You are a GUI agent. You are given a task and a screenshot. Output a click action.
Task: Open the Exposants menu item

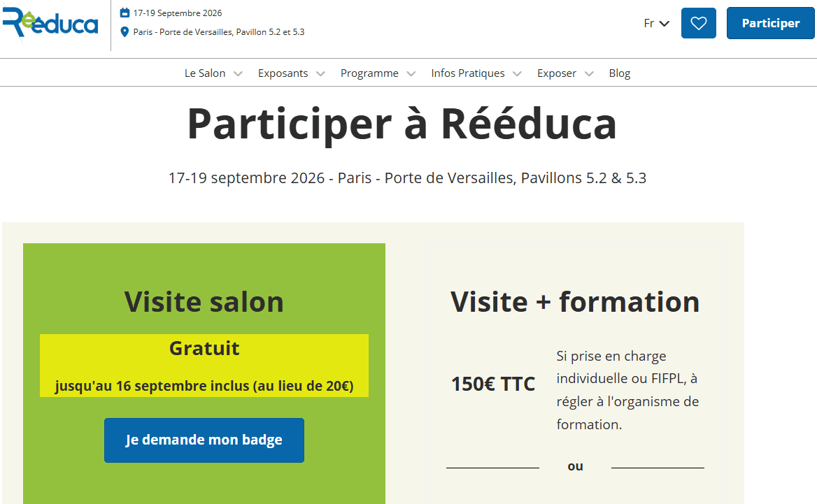[283, 73]
